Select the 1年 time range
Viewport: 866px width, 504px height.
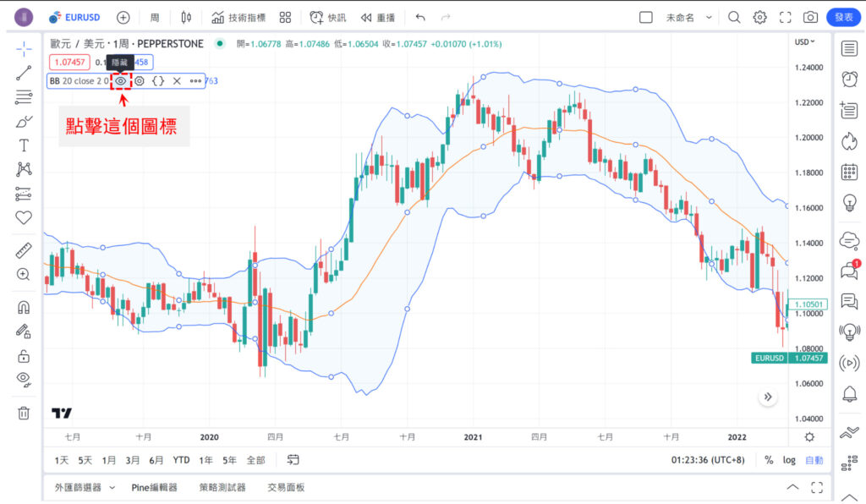(206, 460)
